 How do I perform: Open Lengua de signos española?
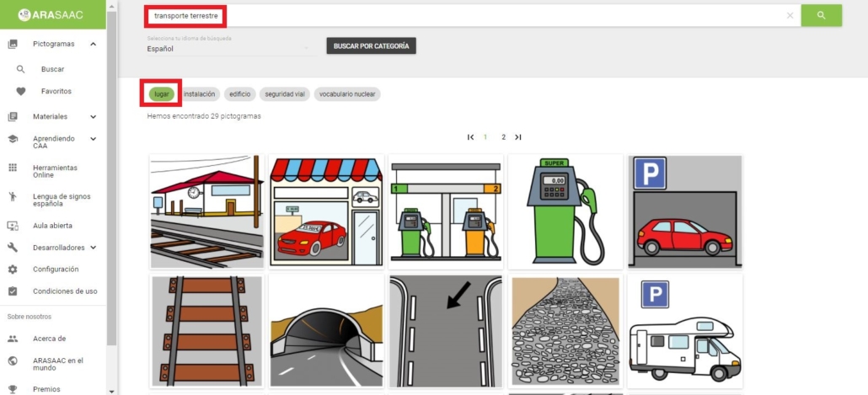(62, 200)
